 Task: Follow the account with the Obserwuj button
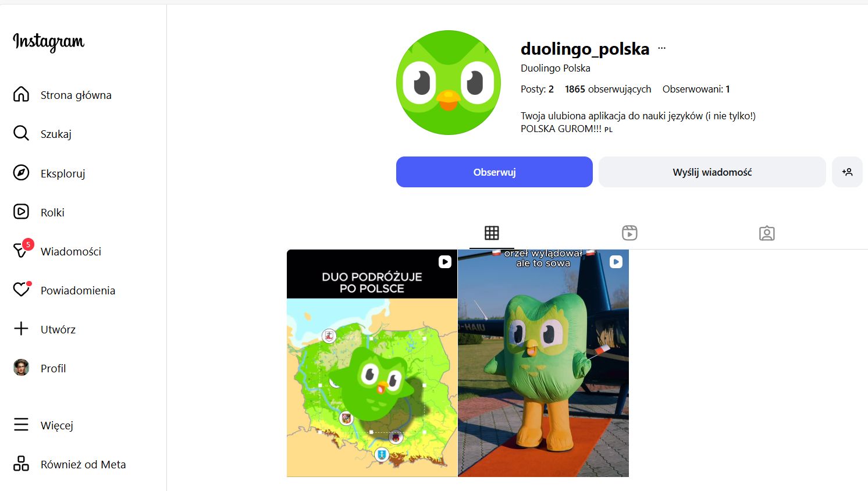tap(495, 172)
